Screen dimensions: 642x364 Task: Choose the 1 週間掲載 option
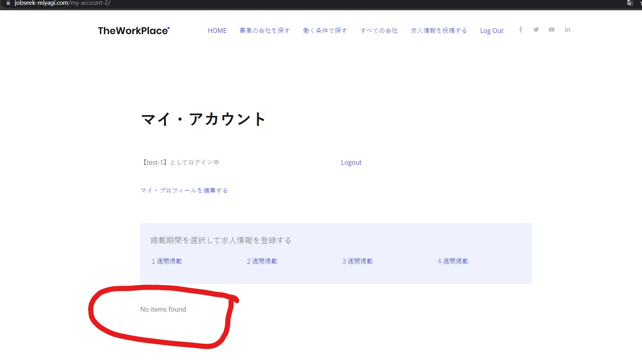coord(167,261)
